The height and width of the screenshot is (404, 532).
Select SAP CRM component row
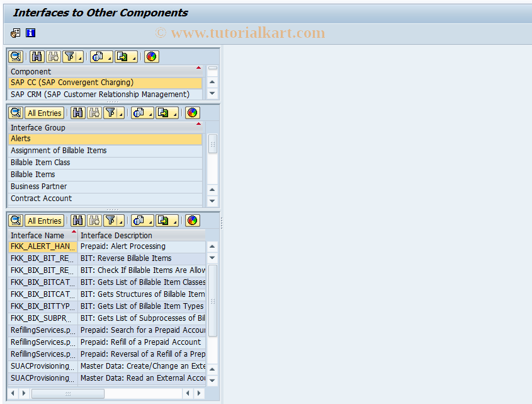[x=105, y=95]
